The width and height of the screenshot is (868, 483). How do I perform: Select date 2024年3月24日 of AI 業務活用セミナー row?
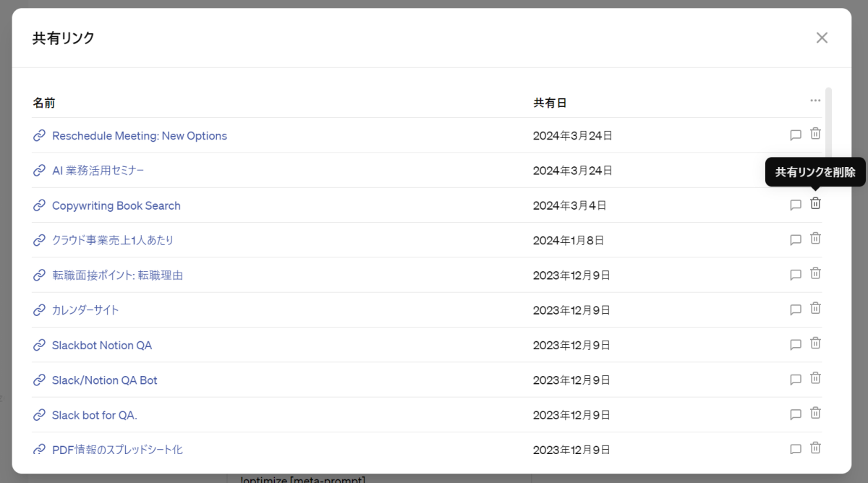pos(573,171)
